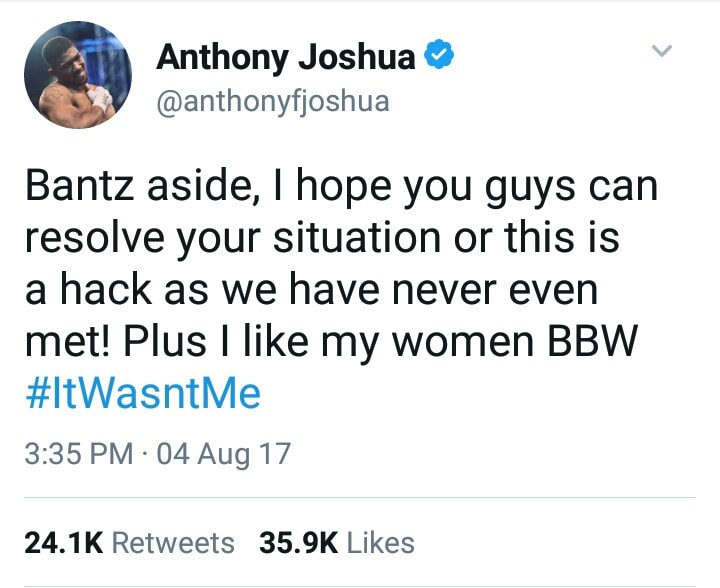Viewport: 720px width, 588px height.
Task: Click the boxer's face in the avatar
Action: click(70, 65)
